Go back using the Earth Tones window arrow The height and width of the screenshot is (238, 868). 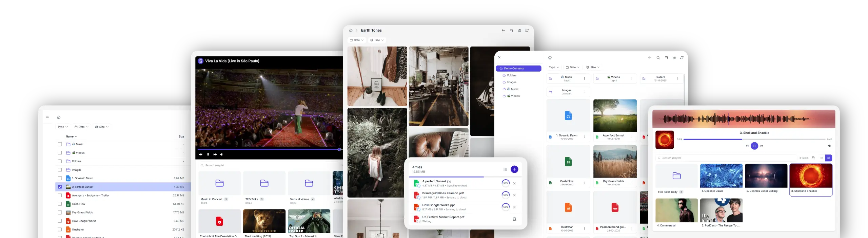click(x=503, y=30)
